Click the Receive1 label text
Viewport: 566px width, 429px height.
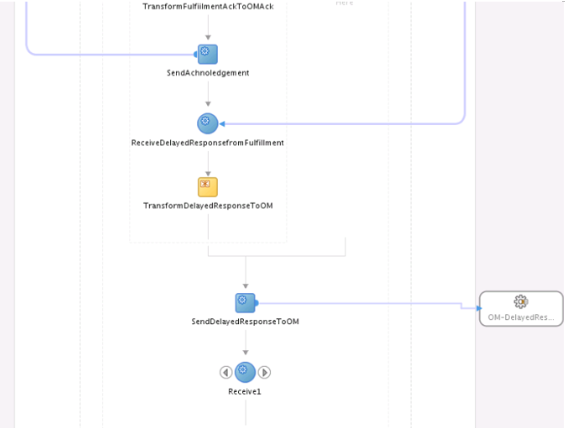pyautogui.click(x=245, y=391)
